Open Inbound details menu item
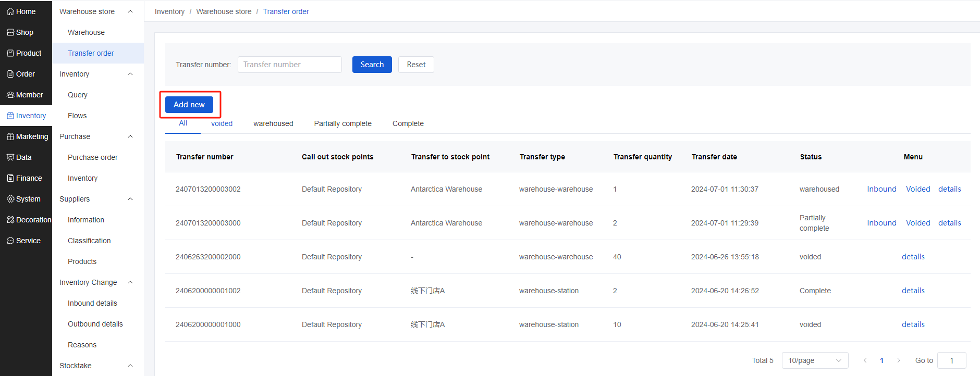Image resolution: width=980 pixels, height=376 pixels. click(98, 303)
